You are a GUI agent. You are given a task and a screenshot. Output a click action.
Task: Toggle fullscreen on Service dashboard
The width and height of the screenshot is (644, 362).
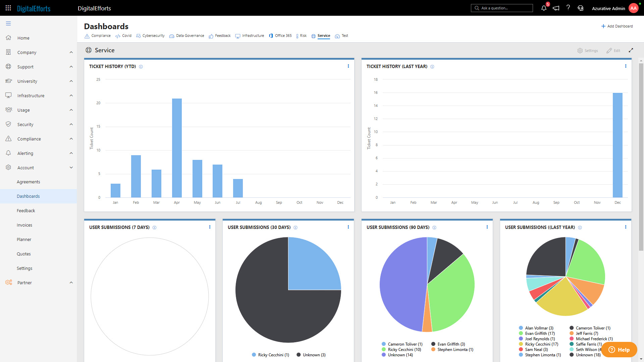point(631,50)
